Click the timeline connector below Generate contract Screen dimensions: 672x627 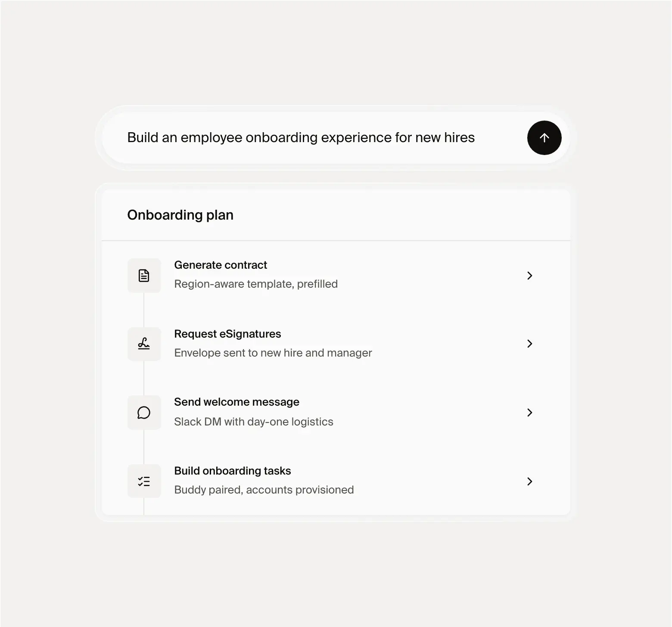click(x=144, y=310)
